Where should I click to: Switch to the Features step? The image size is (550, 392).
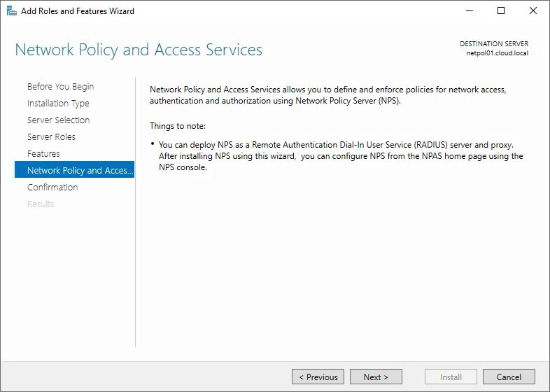click(x=43, y=154)
